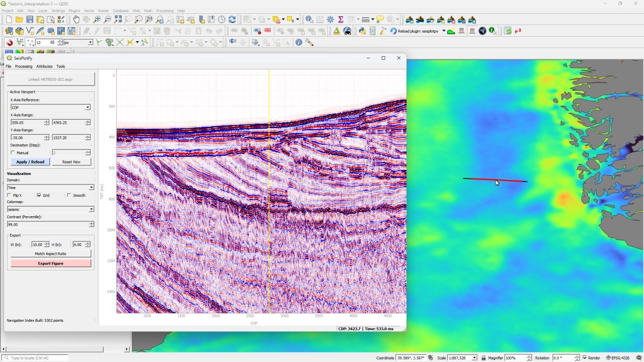This screenshot has height=362, width=644.
Task: Open the X-Axis Reference CDP dropdown
Action: pos(50,108)
